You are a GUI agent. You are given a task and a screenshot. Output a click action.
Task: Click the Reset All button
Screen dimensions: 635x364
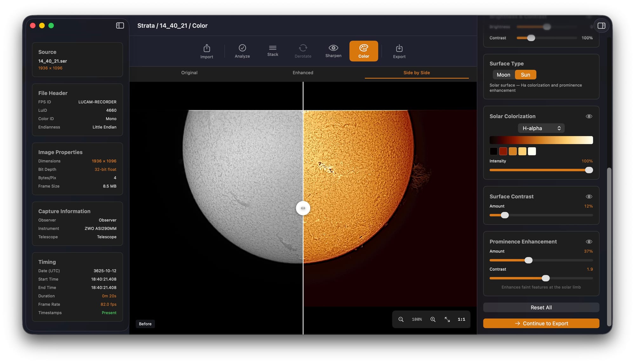(541, 308)
